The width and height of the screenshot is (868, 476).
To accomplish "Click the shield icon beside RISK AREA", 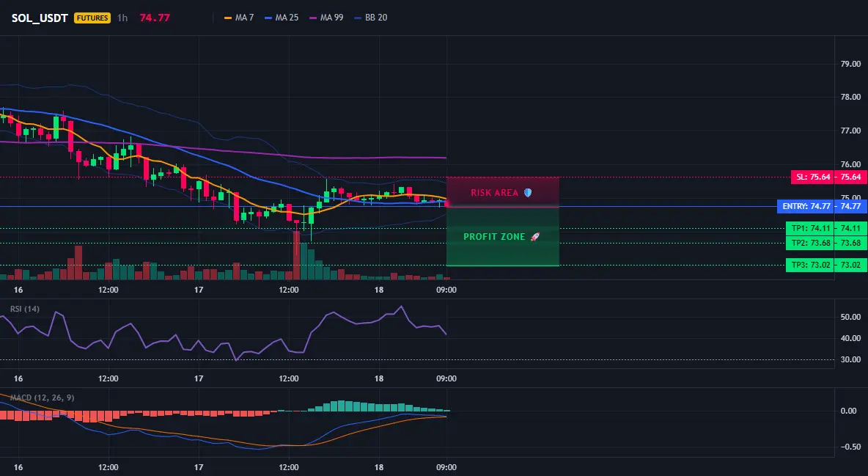I will tap(528, 193).
